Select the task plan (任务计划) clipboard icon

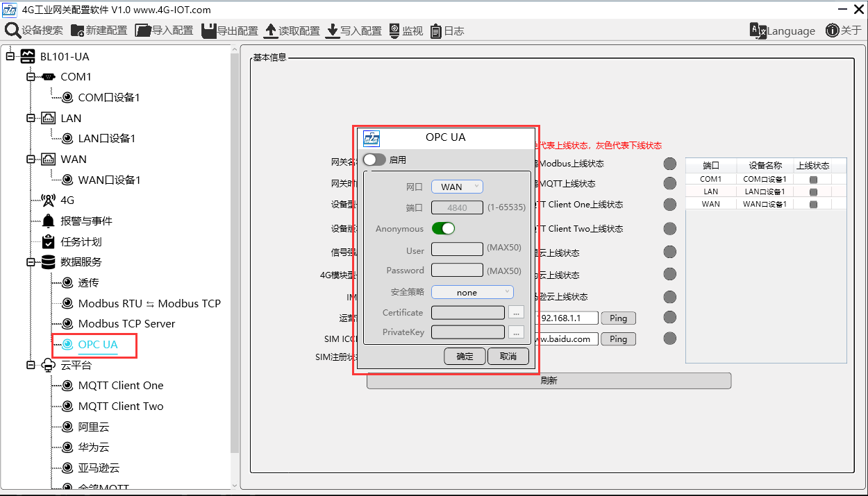[49, 241]
